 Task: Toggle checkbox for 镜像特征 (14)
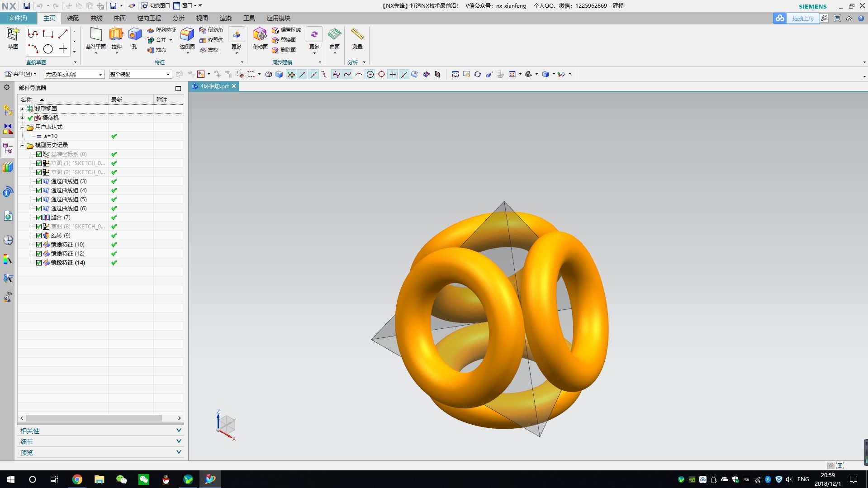coord(39,263)
